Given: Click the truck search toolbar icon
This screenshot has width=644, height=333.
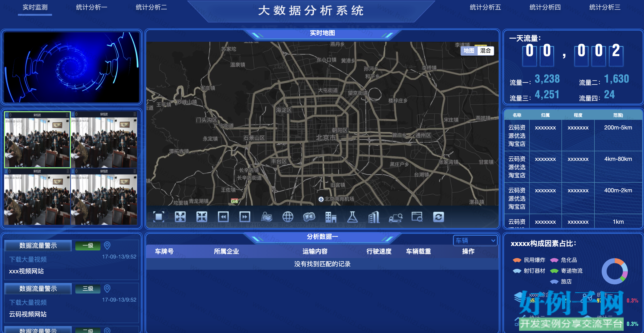Looking at the screenshot, I should [396, 217].
